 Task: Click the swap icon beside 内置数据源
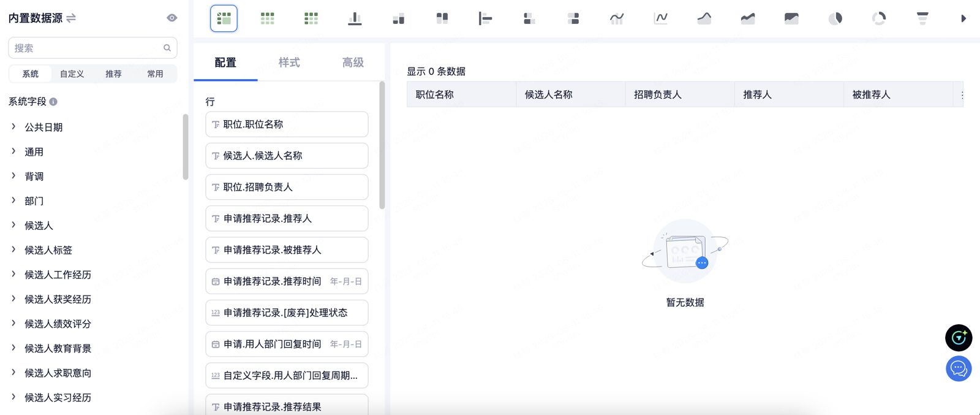pos(71,18)
